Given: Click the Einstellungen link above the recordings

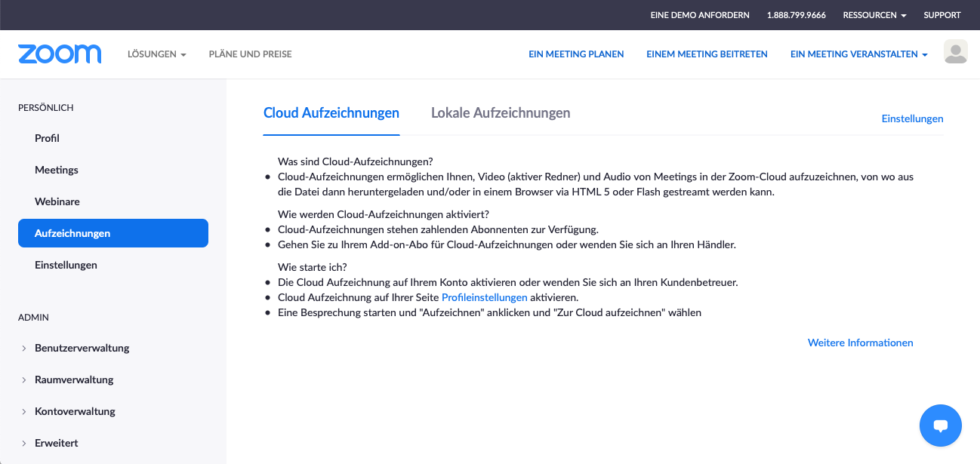Looking at the screenshot, I should pos(912,118).
